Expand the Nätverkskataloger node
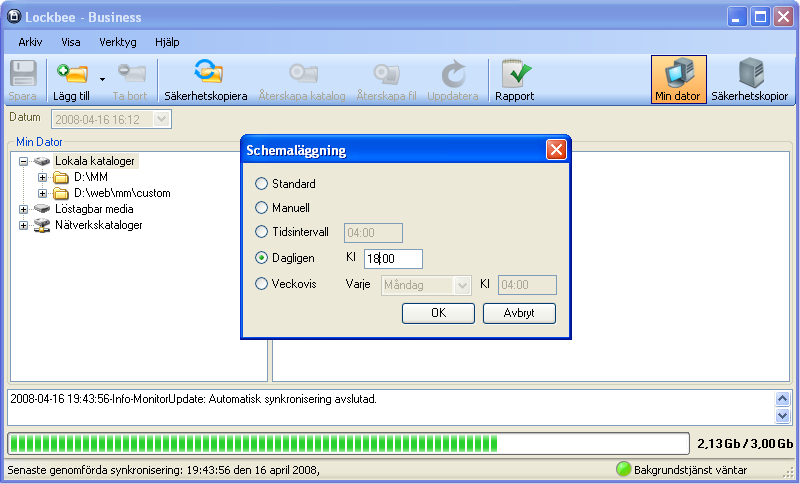Image resolution: width=800 pixels, height=484 pixels. [x=23, y=225]
